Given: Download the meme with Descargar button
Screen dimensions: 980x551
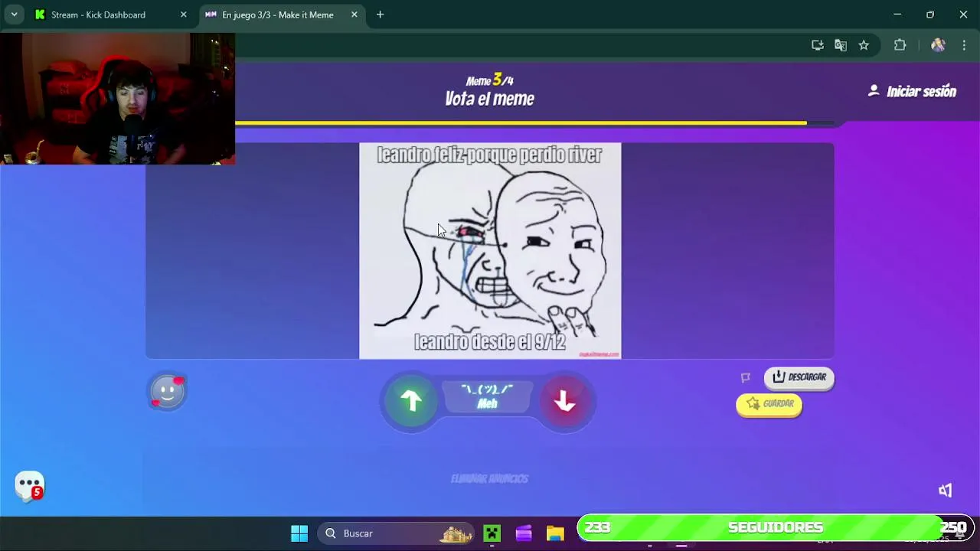Looking at the screenshot, I should [x=799, y=377].
